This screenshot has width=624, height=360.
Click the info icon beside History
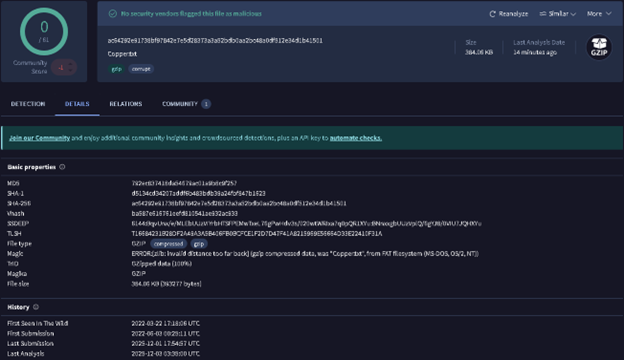coord(36,307)
